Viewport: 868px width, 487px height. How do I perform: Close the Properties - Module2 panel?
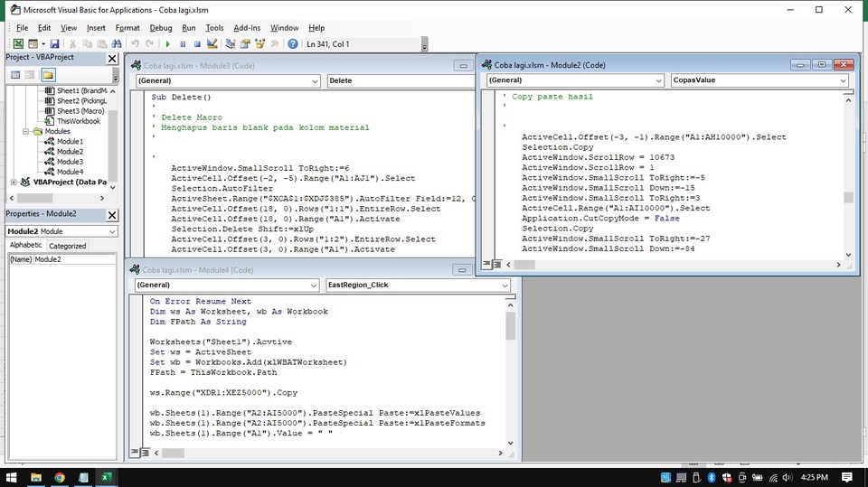click(x=112, y=214)
